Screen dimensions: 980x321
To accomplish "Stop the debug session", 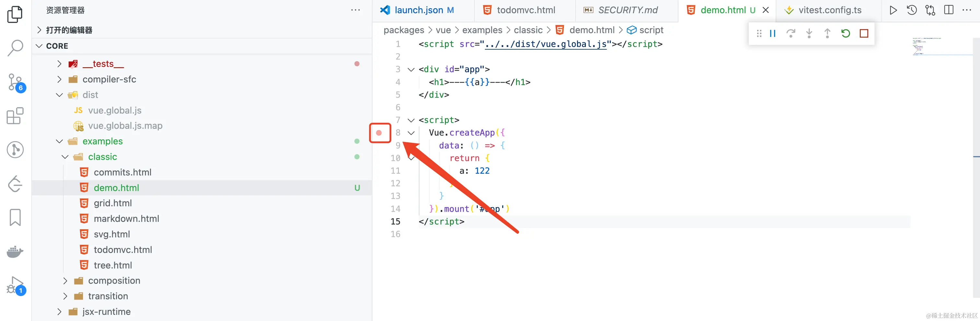I will (x=864, y=33).
